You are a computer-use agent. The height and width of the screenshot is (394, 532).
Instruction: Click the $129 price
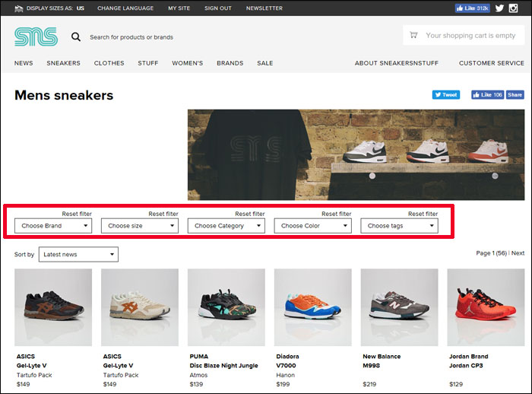coord(456,384)
